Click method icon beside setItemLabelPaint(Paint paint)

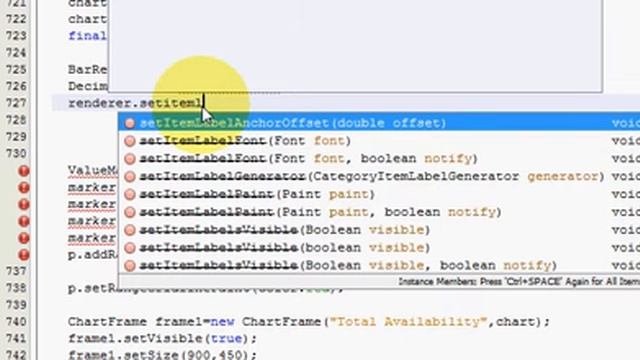point(130,195)
